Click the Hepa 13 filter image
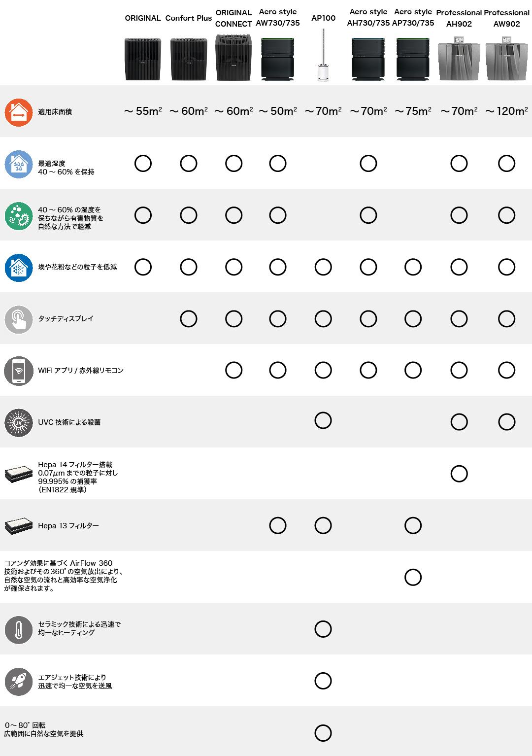The image size is (532, 756). (x=19, y=526)
